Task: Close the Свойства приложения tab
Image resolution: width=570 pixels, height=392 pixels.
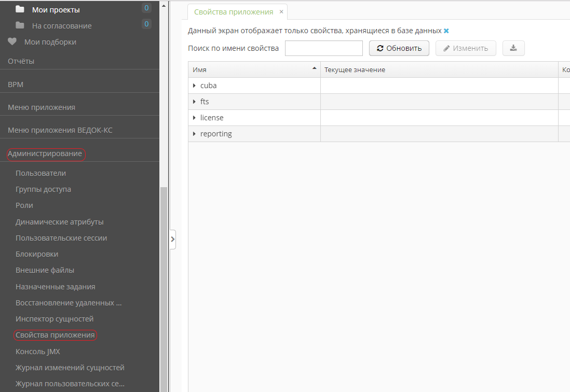Action: [281, 11]
